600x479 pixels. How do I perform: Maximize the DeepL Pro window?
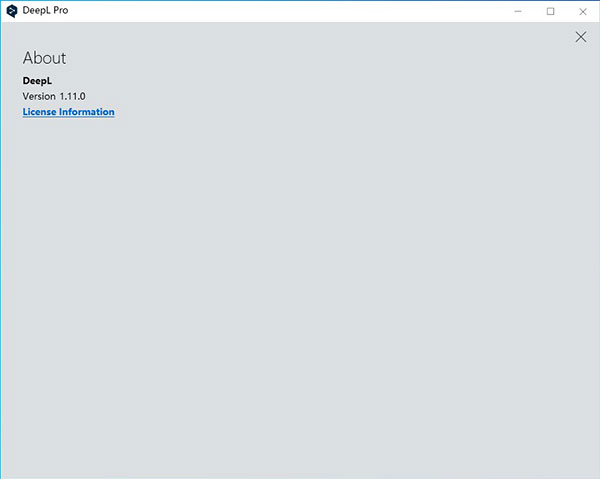click(550, 11)
